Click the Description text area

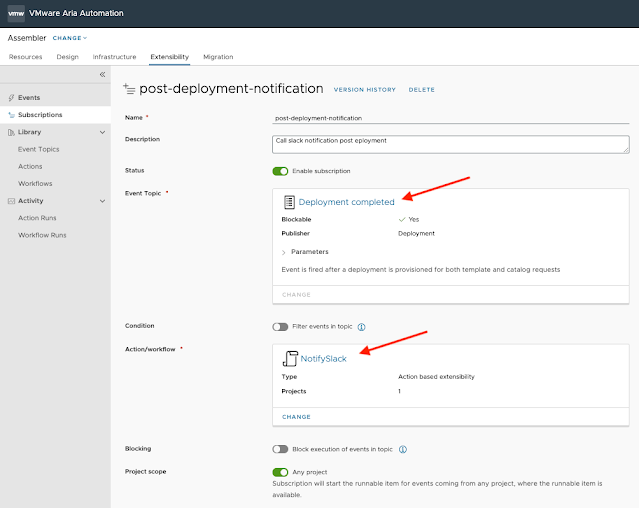[x=451, y=144]
